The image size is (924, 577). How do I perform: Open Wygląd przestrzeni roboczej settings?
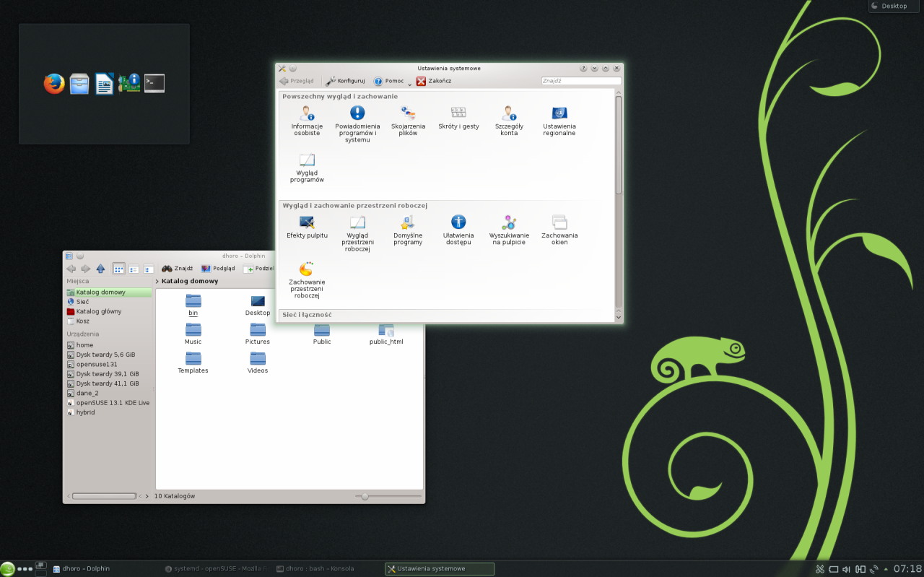coord(357,233)
